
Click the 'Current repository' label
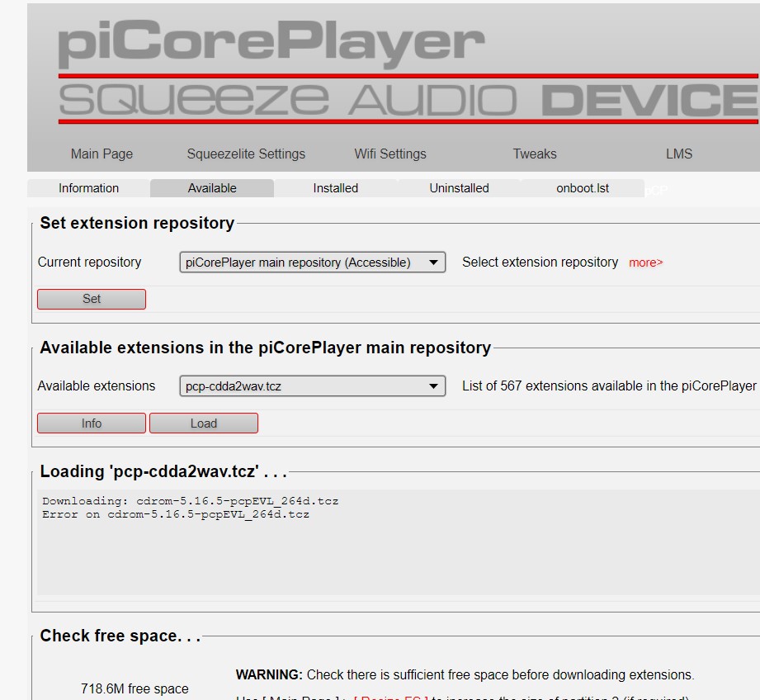tap(89, 262)
